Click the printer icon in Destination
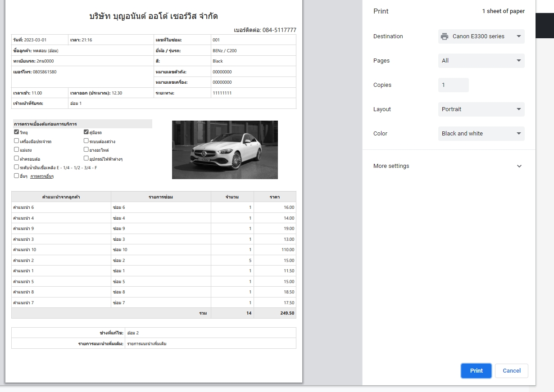Image resolution: width=554 pixels, height=392 pixels. [x=445, y=36]
